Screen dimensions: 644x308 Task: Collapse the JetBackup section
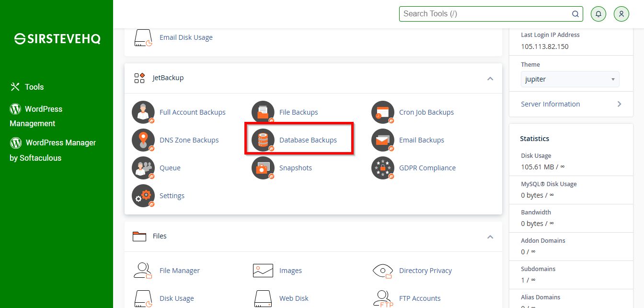490,78
